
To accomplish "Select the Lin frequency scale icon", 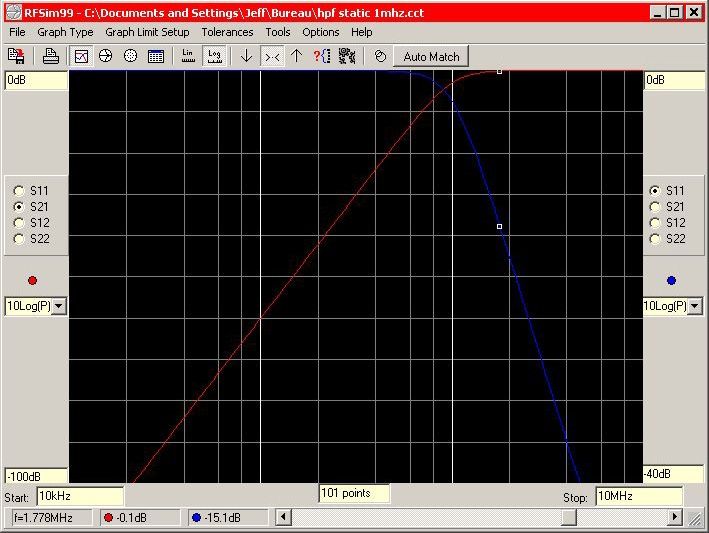I will click(188, 56).
